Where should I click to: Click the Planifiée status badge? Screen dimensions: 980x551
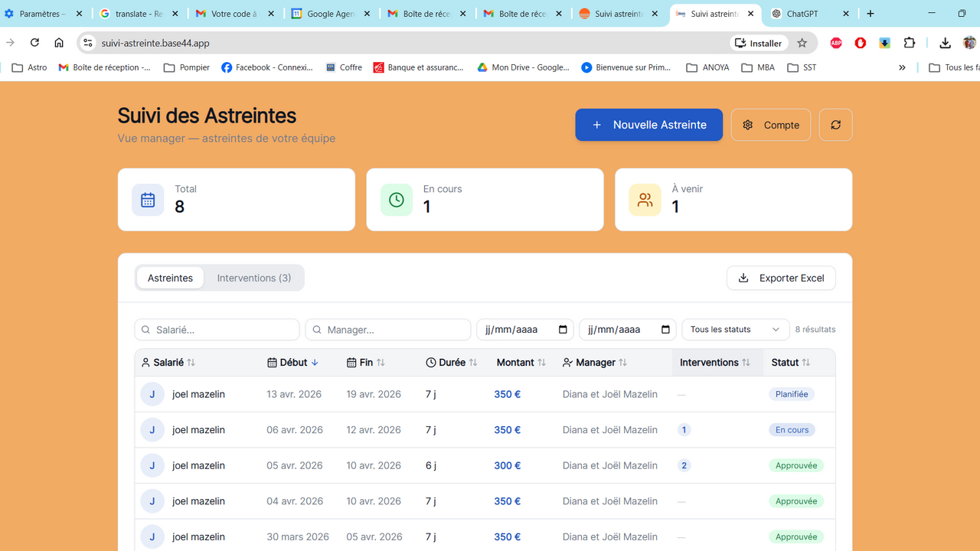pyautogui.click(x=791, y=394)
